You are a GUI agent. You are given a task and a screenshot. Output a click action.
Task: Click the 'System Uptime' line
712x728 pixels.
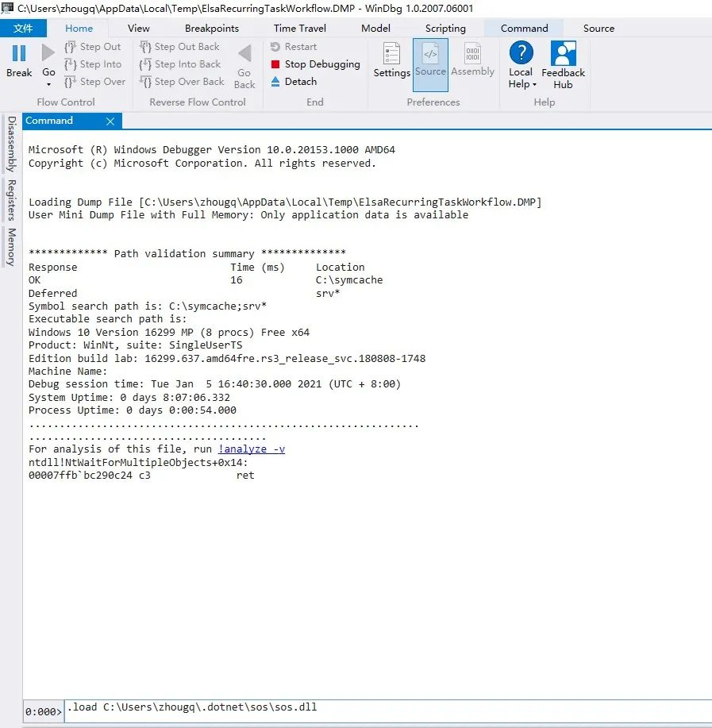(129, 398)
